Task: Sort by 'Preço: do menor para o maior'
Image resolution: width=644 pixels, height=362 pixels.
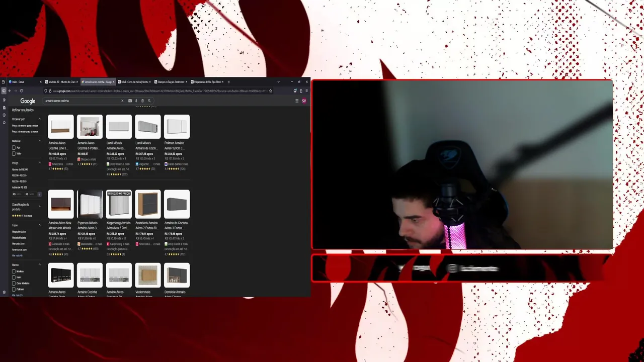Action: (25, 126)
